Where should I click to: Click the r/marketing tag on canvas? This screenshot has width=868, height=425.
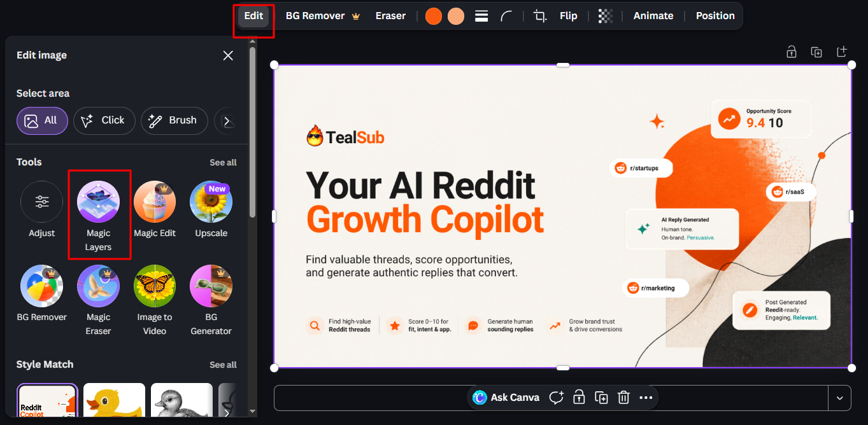pos(656,288)
